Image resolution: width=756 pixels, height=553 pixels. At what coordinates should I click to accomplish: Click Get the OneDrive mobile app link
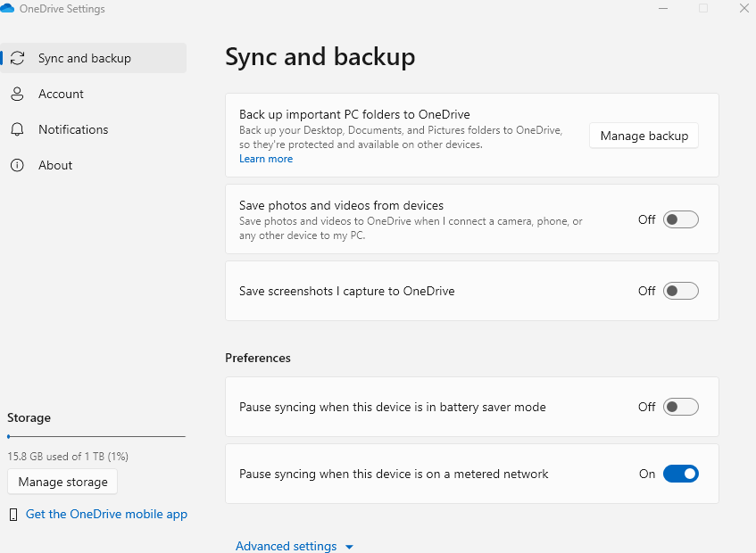(x=106, y=514)
